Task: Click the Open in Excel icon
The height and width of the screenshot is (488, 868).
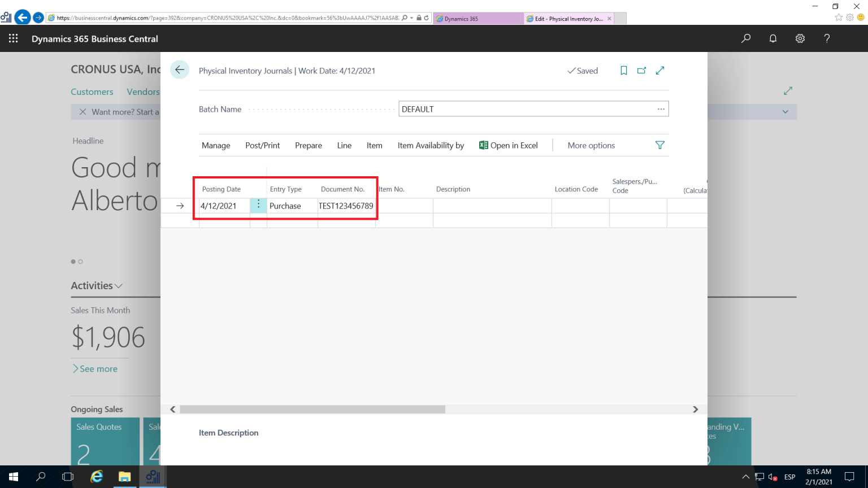Action: [484, 145]
